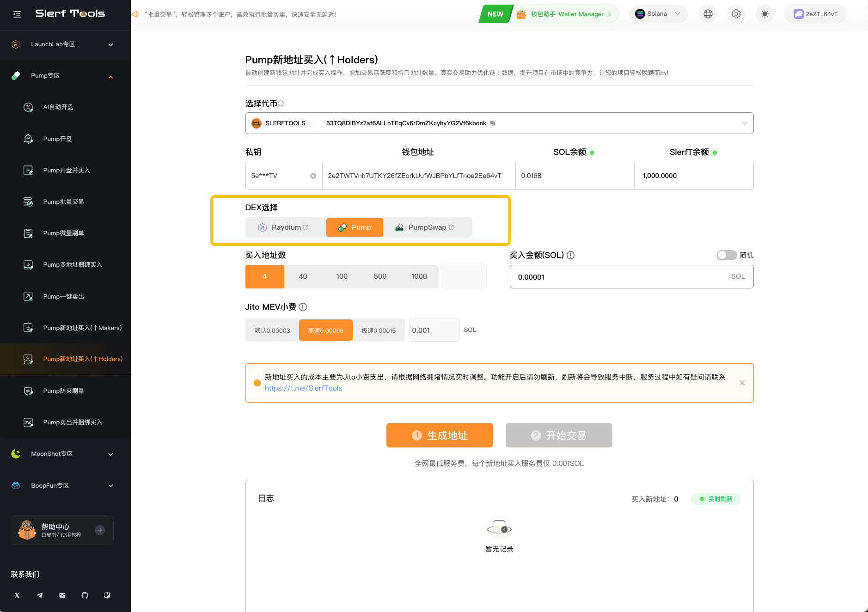This screenshot has width=868, height=612.
Task: Open Pump新地址买入(↑Makers) item
Action: coord(65,328)
